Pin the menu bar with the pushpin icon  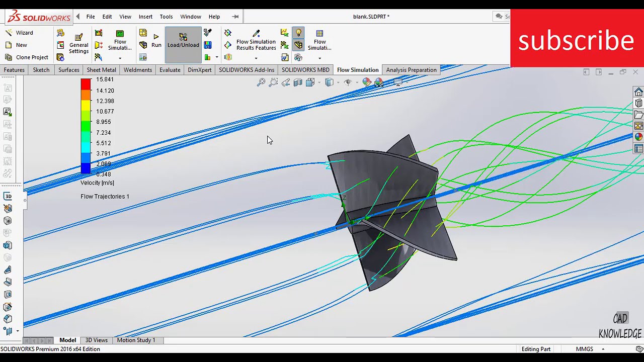pyautogui.click(x=235, y=17)
